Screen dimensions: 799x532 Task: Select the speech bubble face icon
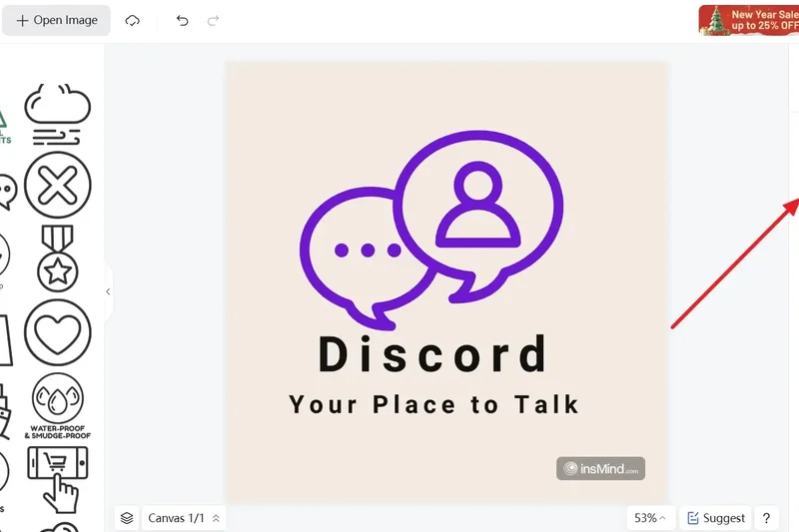pyautogui.click(x=7, y=192)
